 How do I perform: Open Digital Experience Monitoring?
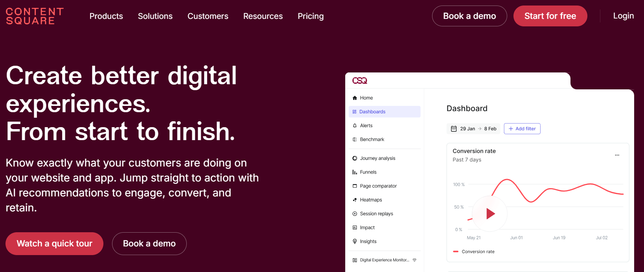click(383, 260)
